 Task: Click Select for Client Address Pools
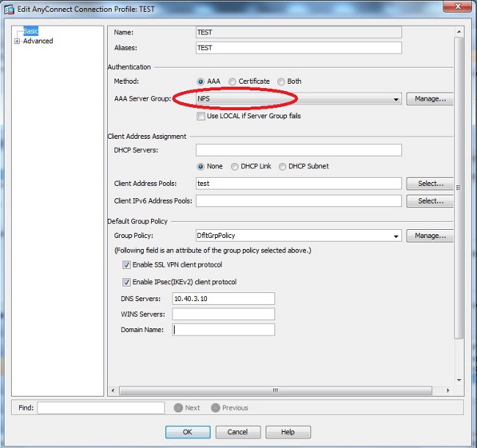coord(430,184)
